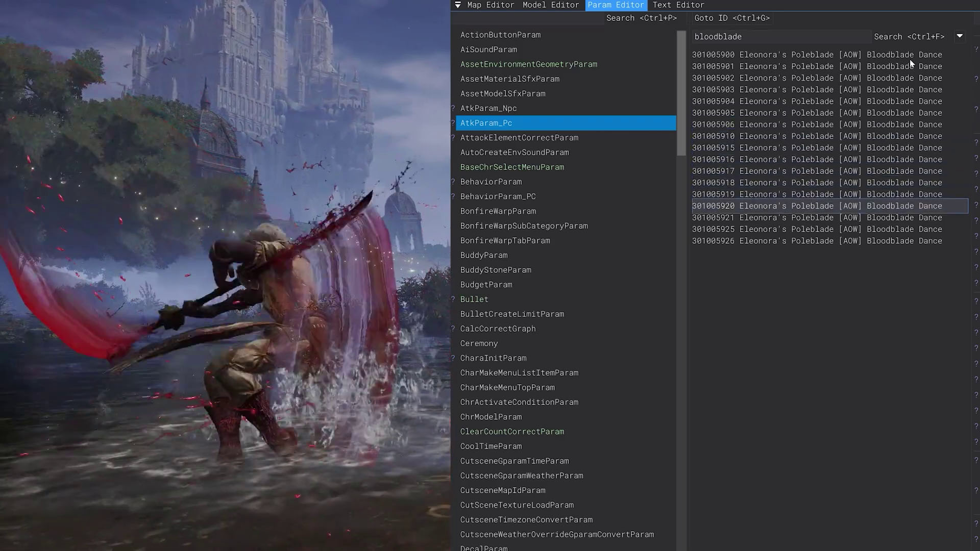Expand the dropdown arrow next to Search Ctrl+F
Screen dimensions: 980x551
[960, 36]
